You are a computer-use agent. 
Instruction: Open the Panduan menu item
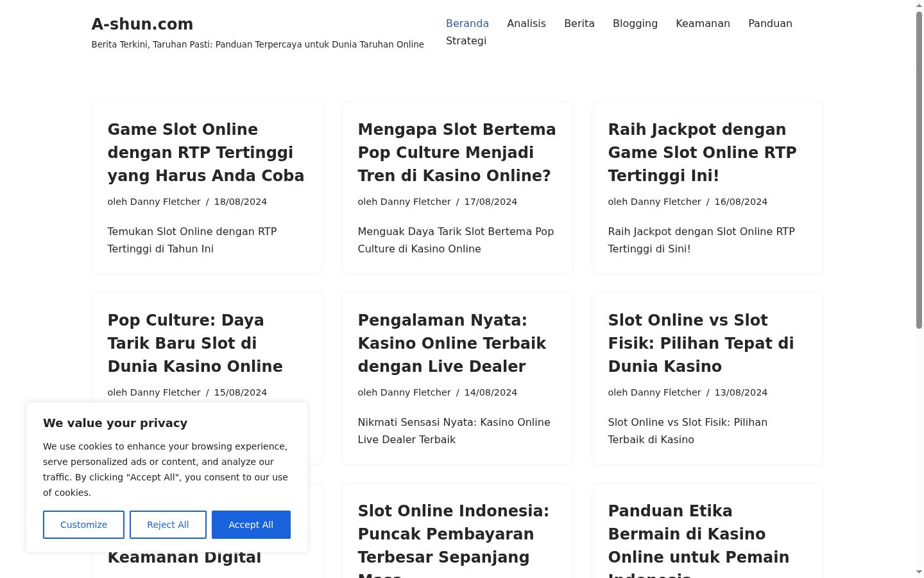point(770,23)
